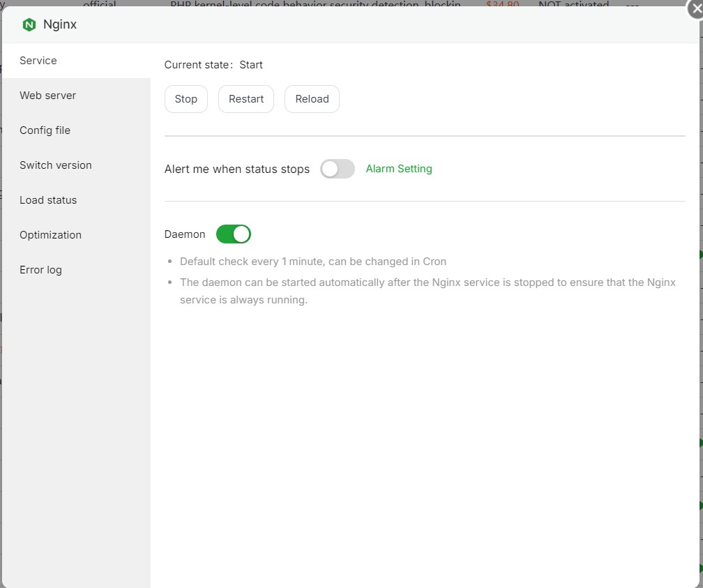This screenshot has height=588, width=703.
Task: Reload the Nginx configuration
Action: (312, 99)
